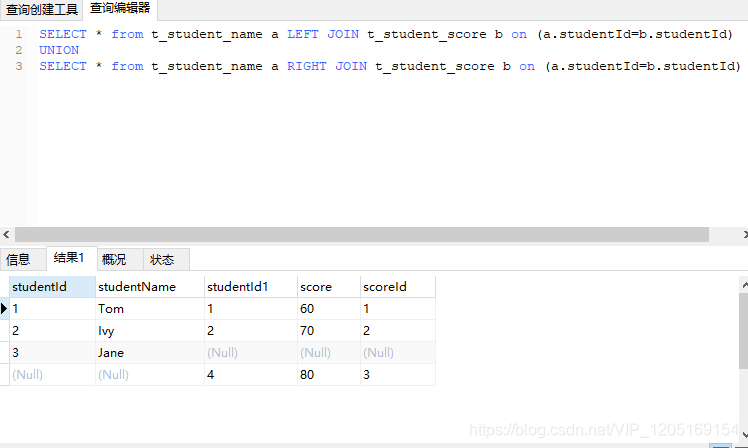Click the Null studentName cell in last row
Viewport: 748px width, 448px height.
[150, 375]
